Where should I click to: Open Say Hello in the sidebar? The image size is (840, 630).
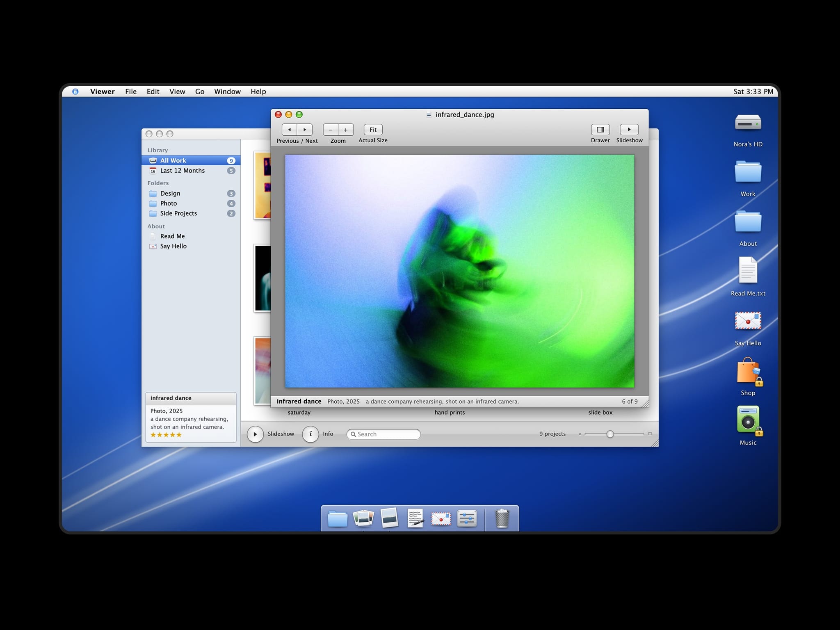[191, 246]
